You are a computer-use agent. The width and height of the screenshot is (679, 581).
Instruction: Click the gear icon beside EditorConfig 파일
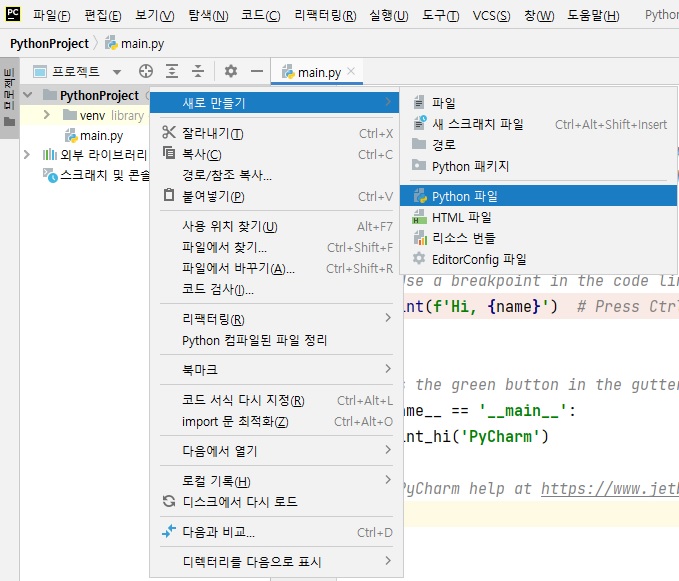[x=419, y=258]
